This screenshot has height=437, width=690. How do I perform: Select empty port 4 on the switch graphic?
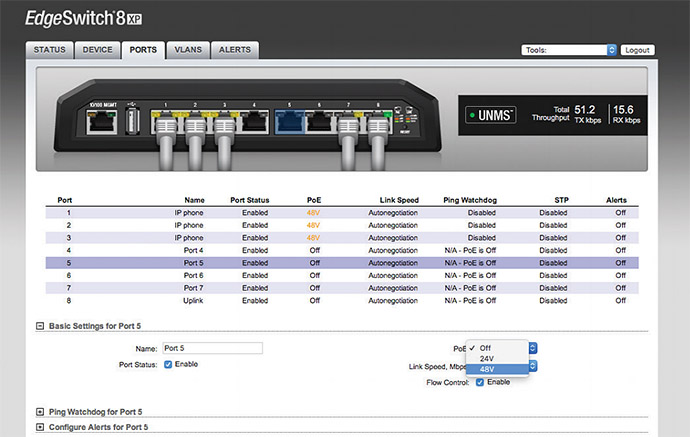254,122
